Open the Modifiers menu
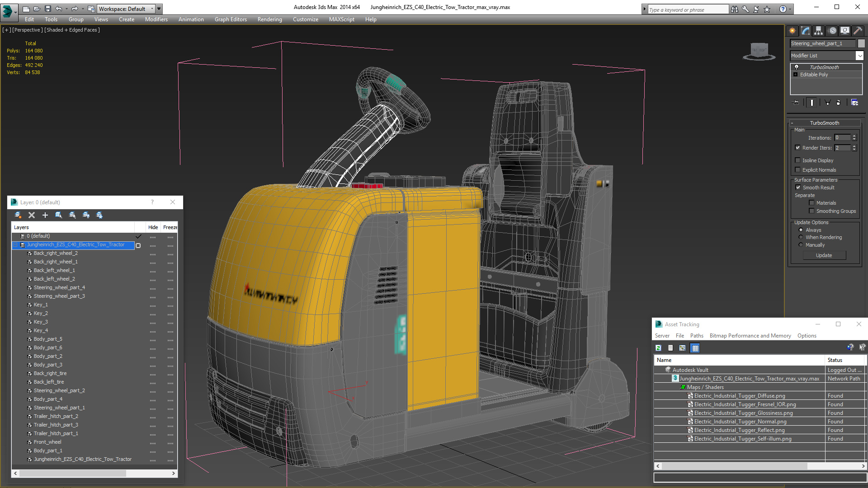Image resolution: width=868 pixels, height=488 pixels. pos(156,19)
